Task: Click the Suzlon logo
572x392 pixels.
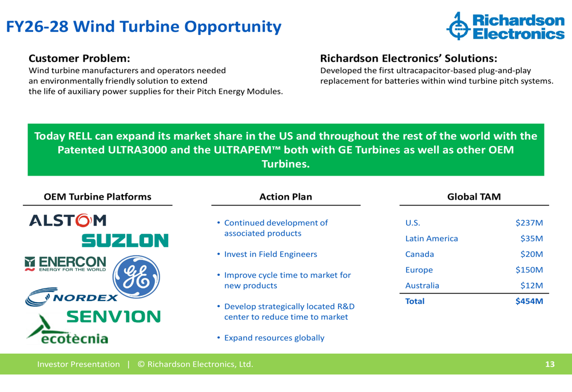Action: tap(125, 240)
